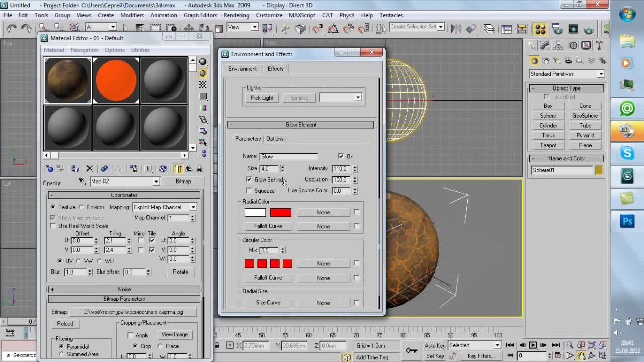The image size is (644, 362).
Task: Open the Hierarchy command panel tab
Action: (x=559, y=46)
